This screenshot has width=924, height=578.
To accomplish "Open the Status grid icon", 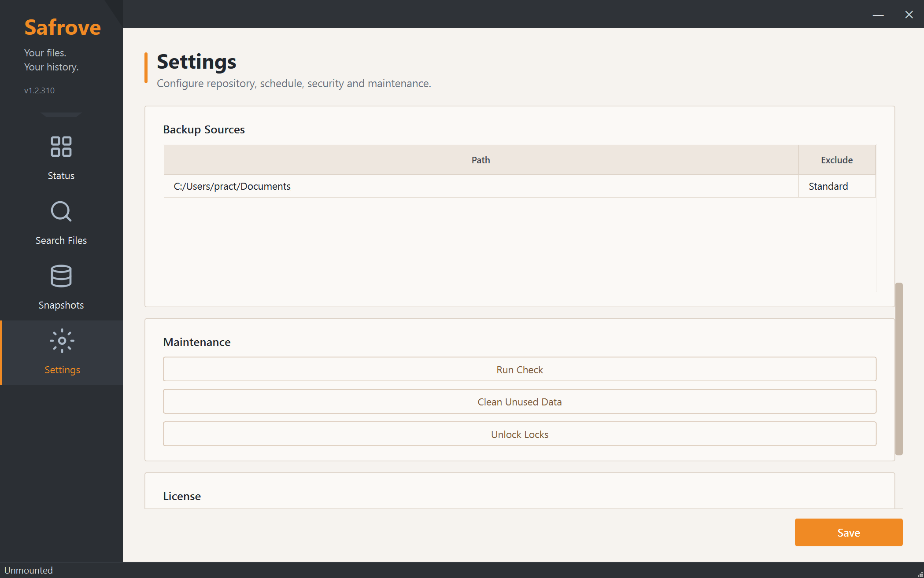I will pos(61,147).
